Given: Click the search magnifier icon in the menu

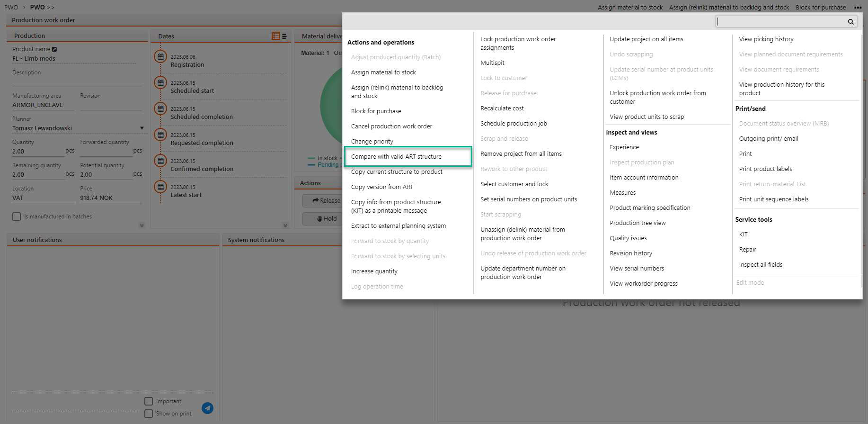Looking at the screenshot, I should (x=850, y=22).
